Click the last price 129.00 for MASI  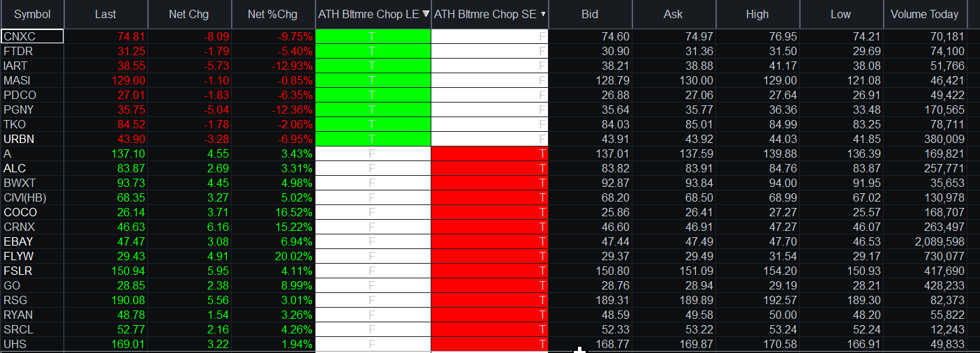[128, 80]
